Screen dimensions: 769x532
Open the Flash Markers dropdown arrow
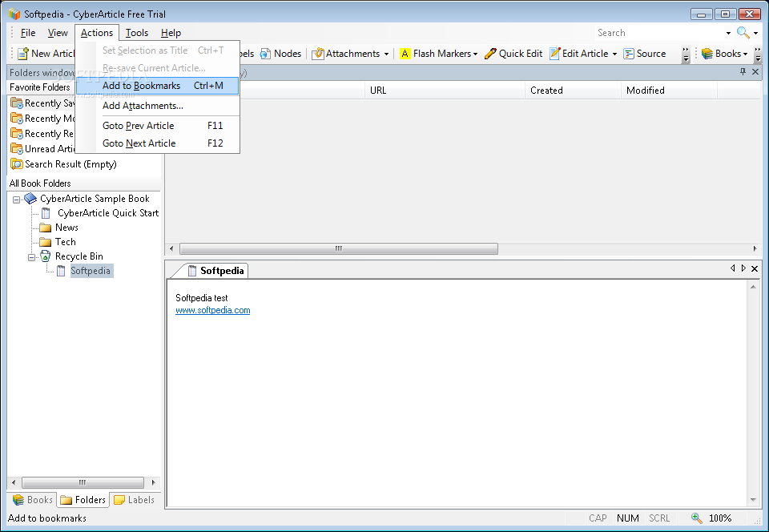[x=475, y=54]
